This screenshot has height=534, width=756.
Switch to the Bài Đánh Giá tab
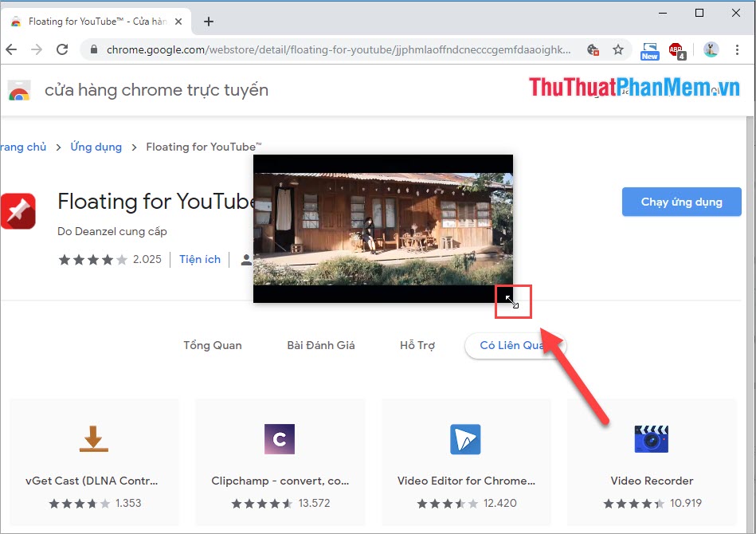click(320, 344)
